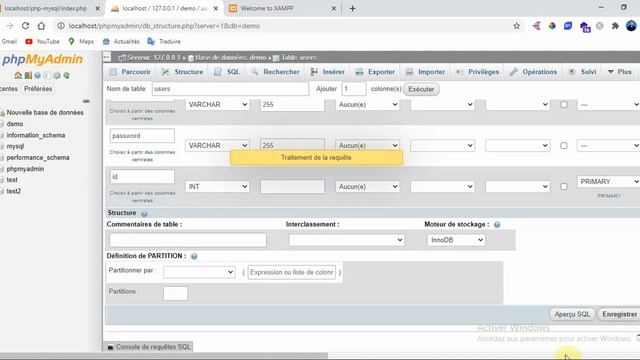Open the Actualités bookmark
Screen dimensions: 640x360
coord(121,41)
